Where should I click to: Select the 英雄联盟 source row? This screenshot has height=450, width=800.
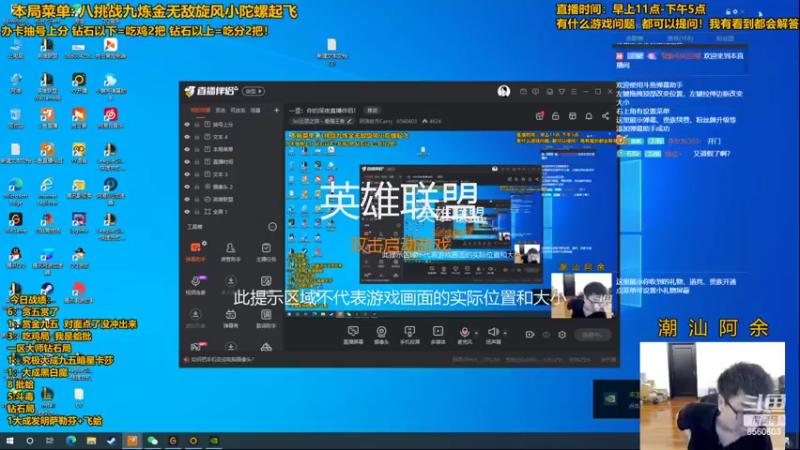232,199
